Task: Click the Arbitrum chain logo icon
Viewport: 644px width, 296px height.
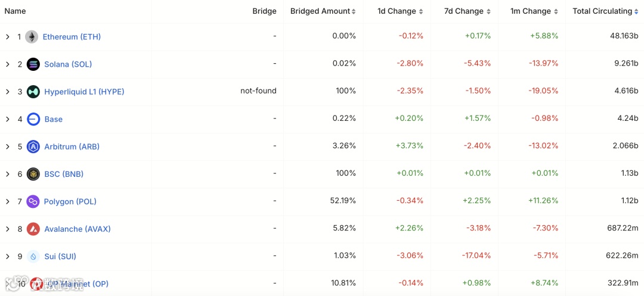Action: point(33,147)
